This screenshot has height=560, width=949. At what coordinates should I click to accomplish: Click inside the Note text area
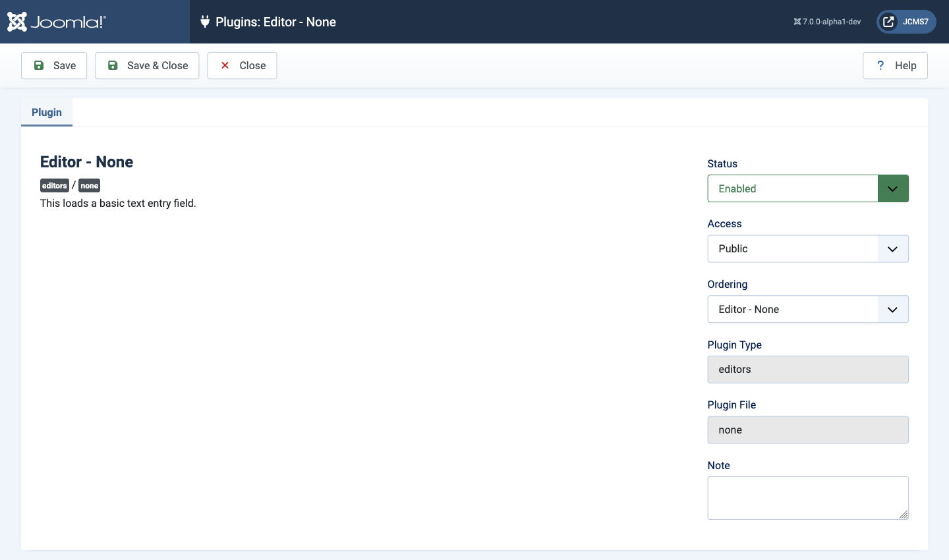808,498
